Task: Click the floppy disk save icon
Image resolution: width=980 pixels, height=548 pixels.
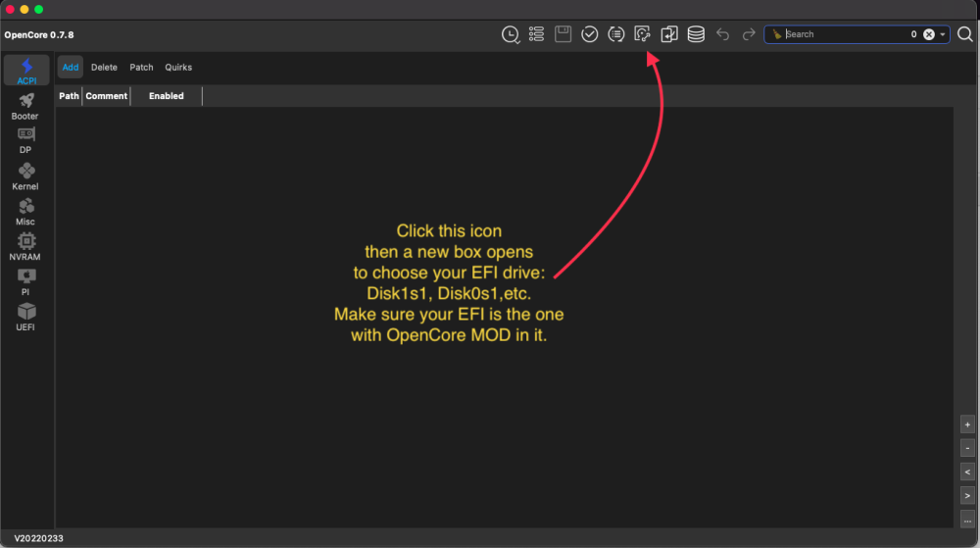Action: click(x=563, y=33)
